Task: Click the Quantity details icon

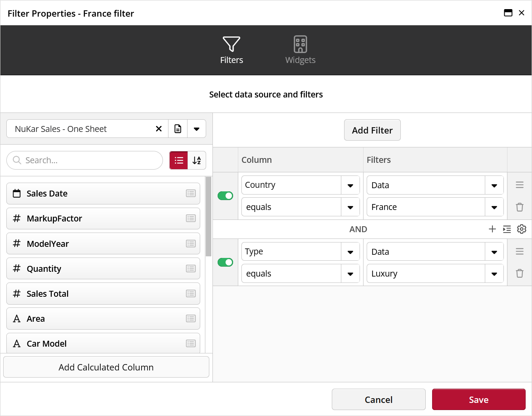Action: pyautogui.click(x=191, y=269)
